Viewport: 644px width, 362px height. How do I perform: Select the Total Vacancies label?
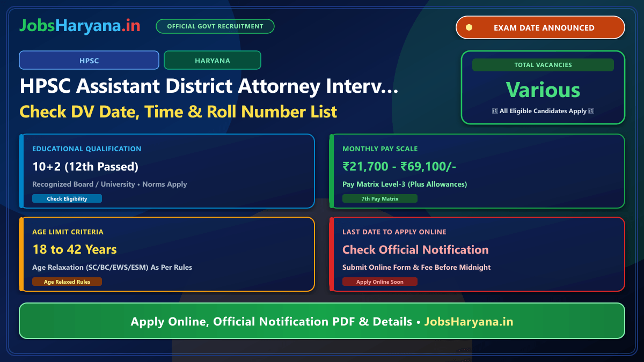543,65
